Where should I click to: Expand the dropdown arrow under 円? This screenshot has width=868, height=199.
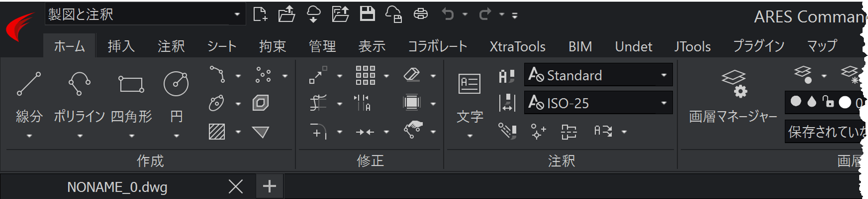pyautogui.click(x=176, y=136)
